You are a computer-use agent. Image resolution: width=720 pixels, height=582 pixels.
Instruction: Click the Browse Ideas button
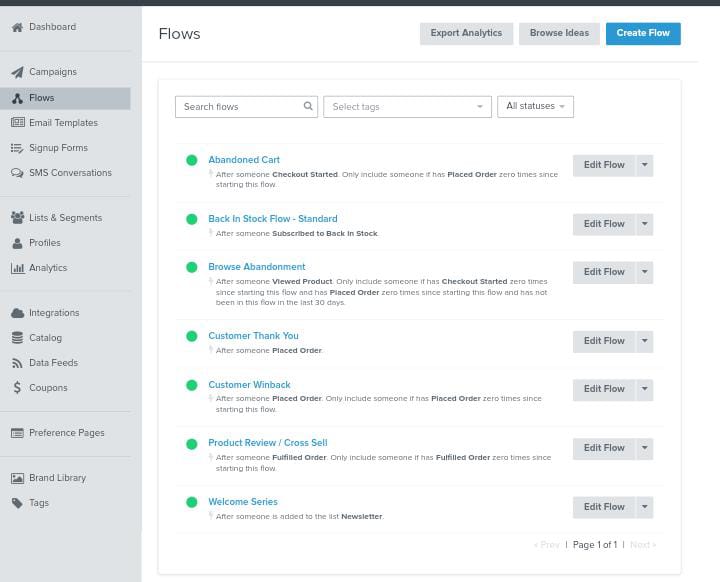(559, 34)
